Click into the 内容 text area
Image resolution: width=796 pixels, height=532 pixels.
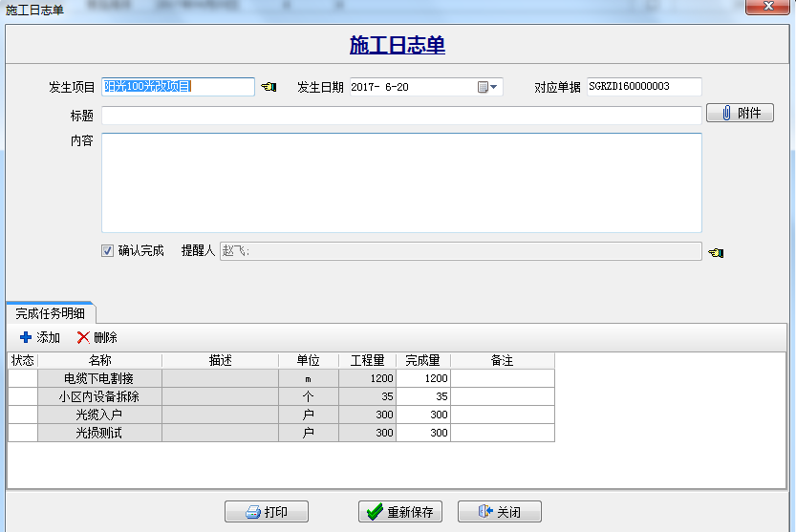401,182
